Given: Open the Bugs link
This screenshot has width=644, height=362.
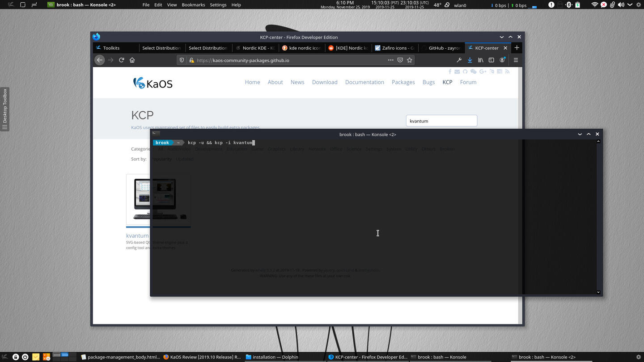Looking at the screenshot, I should [x=428, y=82].
